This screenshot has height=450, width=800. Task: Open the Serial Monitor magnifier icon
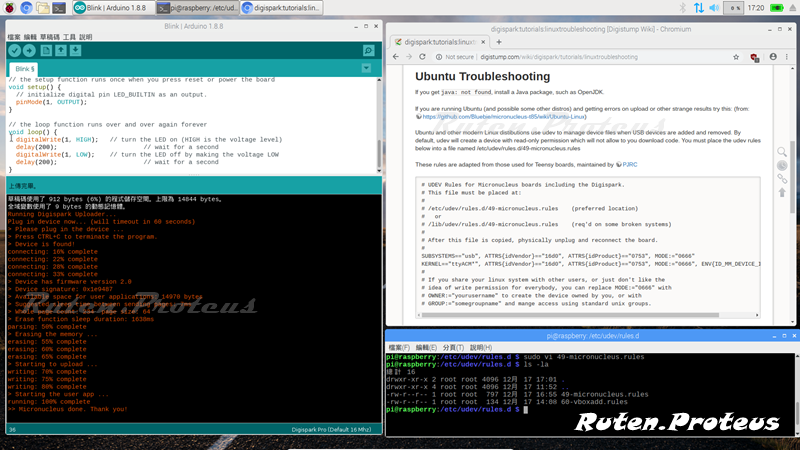pyautogui.click(x=368, y=51)
